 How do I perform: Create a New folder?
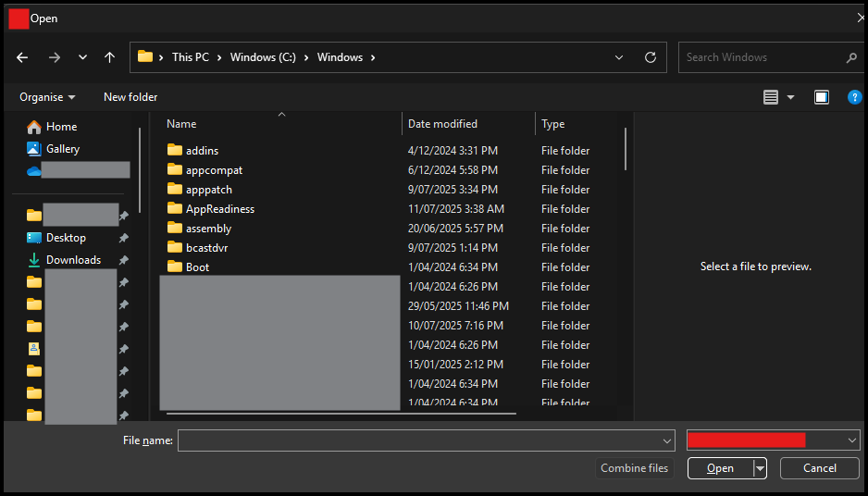(x=130, y=97)
